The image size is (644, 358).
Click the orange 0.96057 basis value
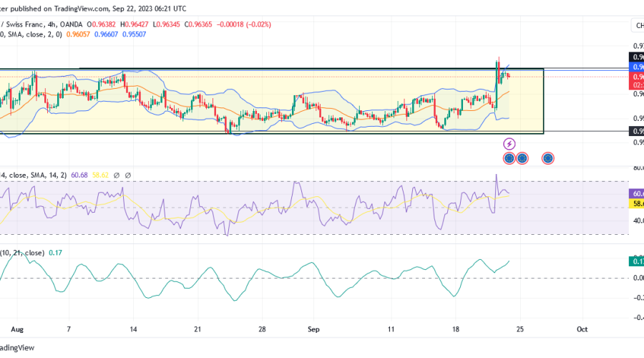78,34
